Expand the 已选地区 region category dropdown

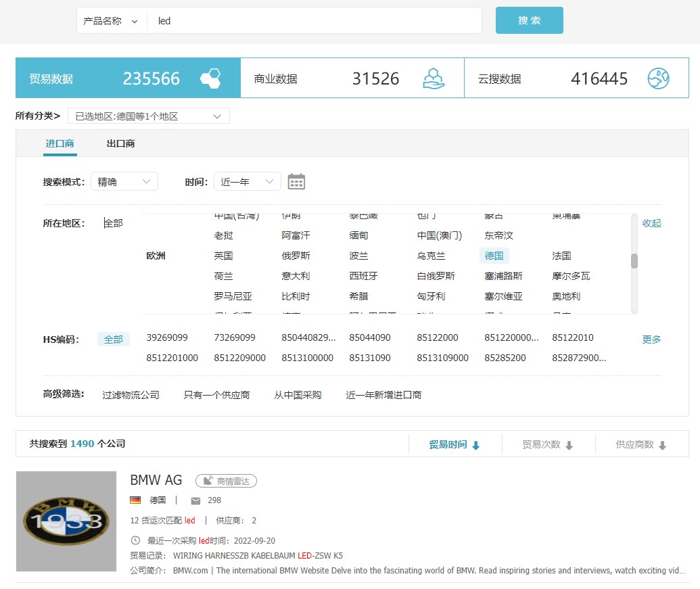pos(149,116)
